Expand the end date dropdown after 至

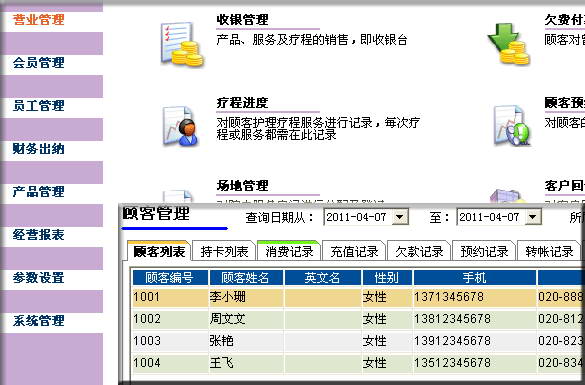click(533, 217)
